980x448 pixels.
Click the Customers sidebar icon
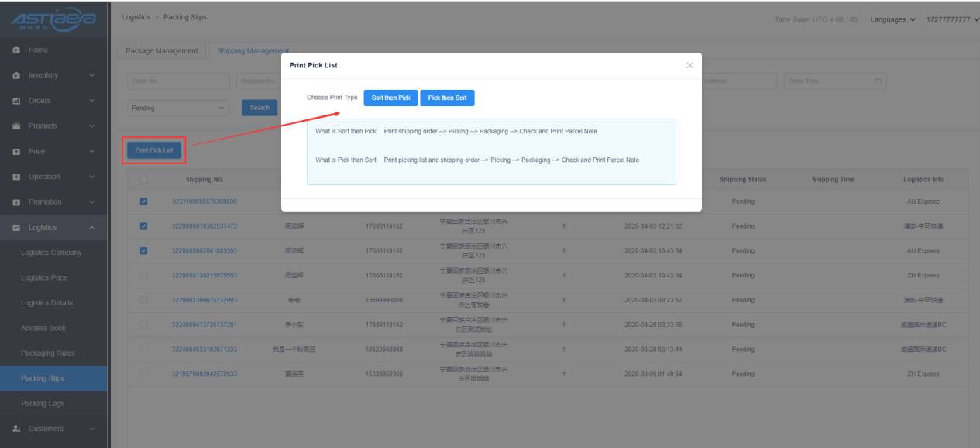[16, 429]
